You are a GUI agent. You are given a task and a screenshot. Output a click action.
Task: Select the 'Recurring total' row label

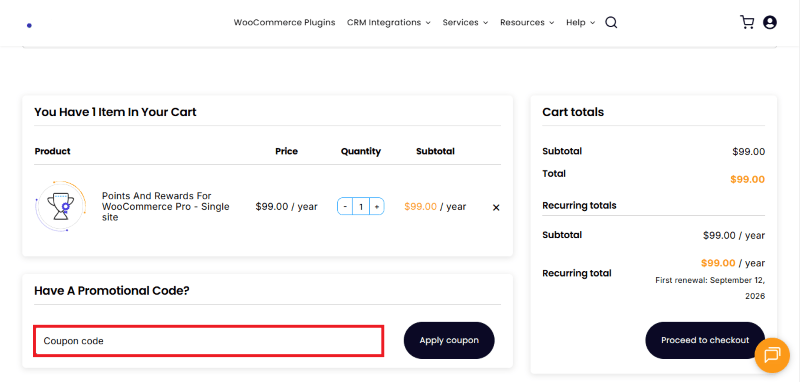point(577,273)
